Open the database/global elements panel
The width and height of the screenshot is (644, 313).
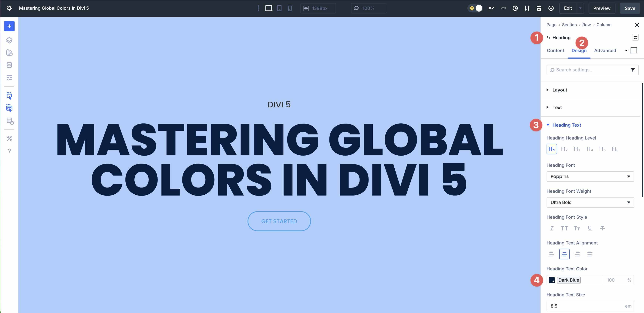[9, 65]
